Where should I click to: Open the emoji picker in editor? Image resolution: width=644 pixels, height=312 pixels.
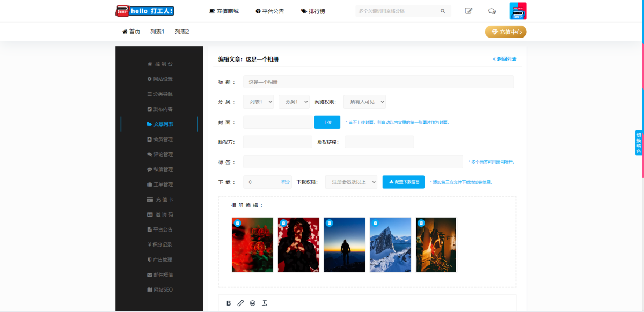coord(252,303)
